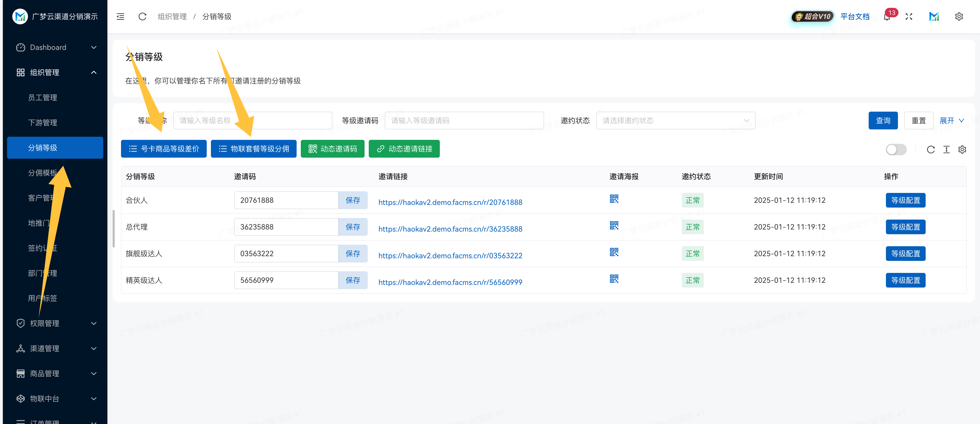Click the 动态邀请码 green button
The image size is (980, 424).
point(332,149)
